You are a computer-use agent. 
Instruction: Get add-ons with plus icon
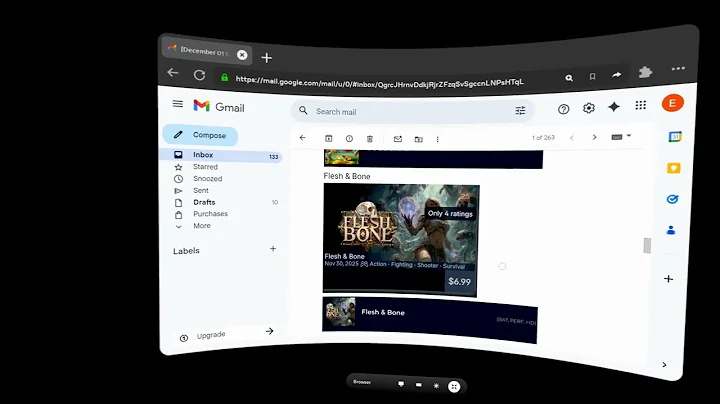[x=669, y=279]
